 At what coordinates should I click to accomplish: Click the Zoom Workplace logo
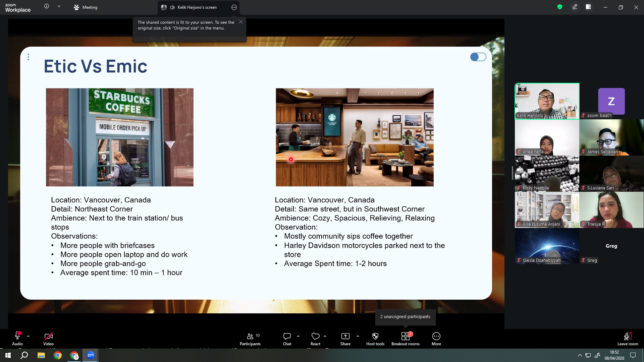[x=18, y=7]
